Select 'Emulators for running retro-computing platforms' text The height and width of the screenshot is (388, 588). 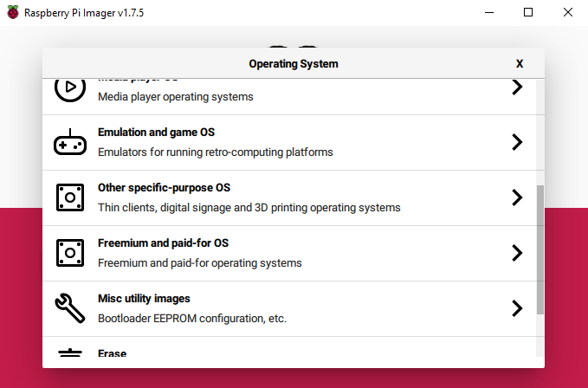pyautogui.click(x=216, y=152)
